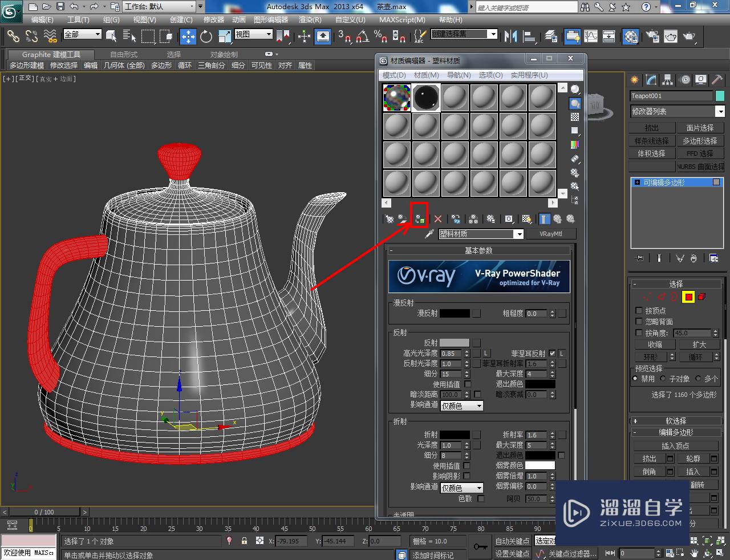Viewport: 730px width, 560px height.
Task: Click 收缩 selection button
Action: pos(655,344)
